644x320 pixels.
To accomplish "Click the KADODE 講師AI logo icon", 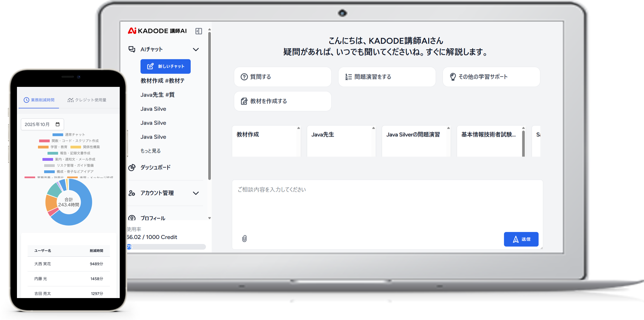I will pos(132,31).
